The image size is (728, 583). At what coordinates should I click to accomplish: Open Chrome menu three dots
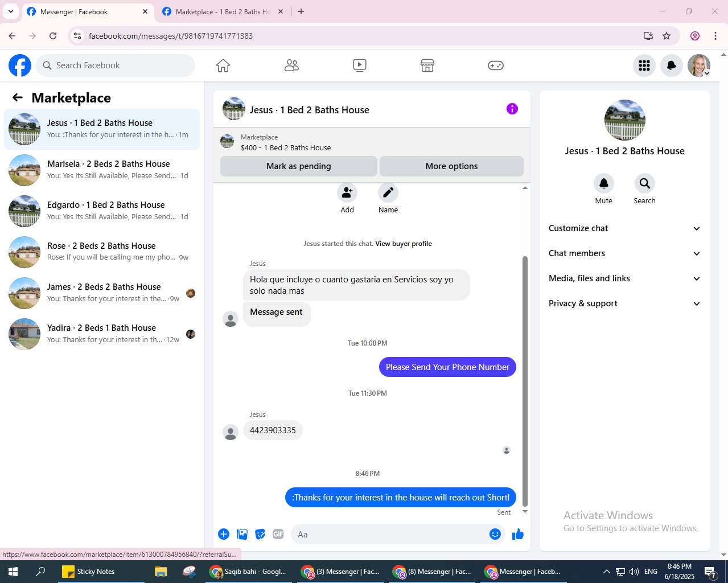[x=715, y=36]
